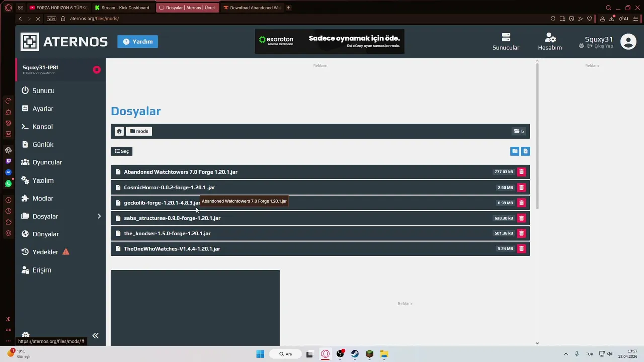Click the Yardım help button

[138, 42]
